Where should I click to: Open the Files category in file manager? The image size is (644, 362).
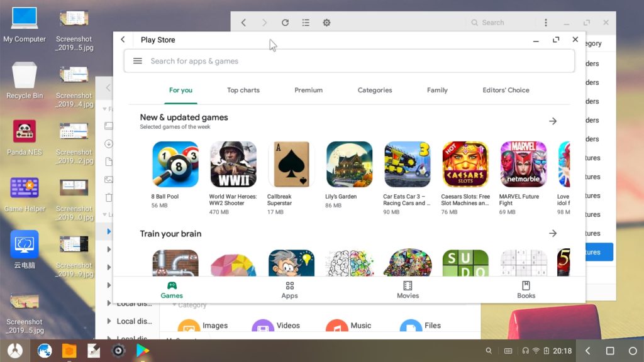tap(420, 326)
